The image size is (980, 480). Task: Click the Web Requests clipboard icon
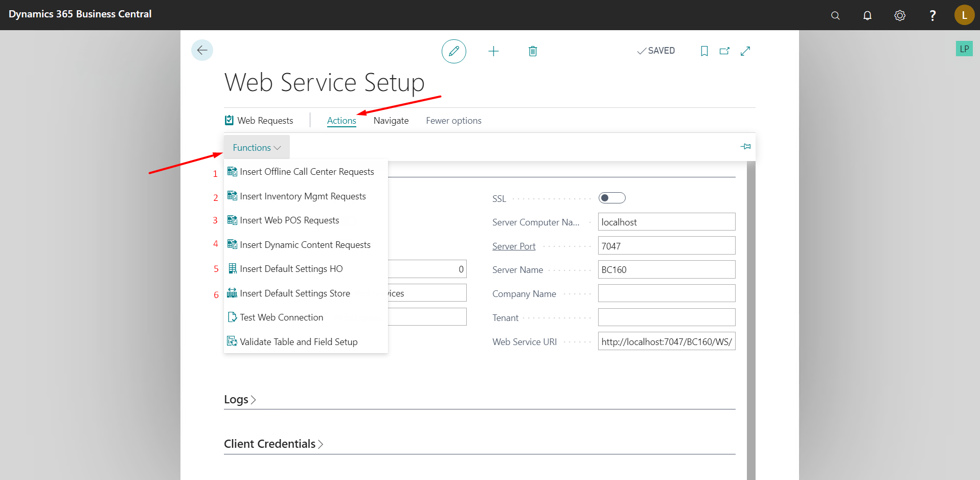230,120
